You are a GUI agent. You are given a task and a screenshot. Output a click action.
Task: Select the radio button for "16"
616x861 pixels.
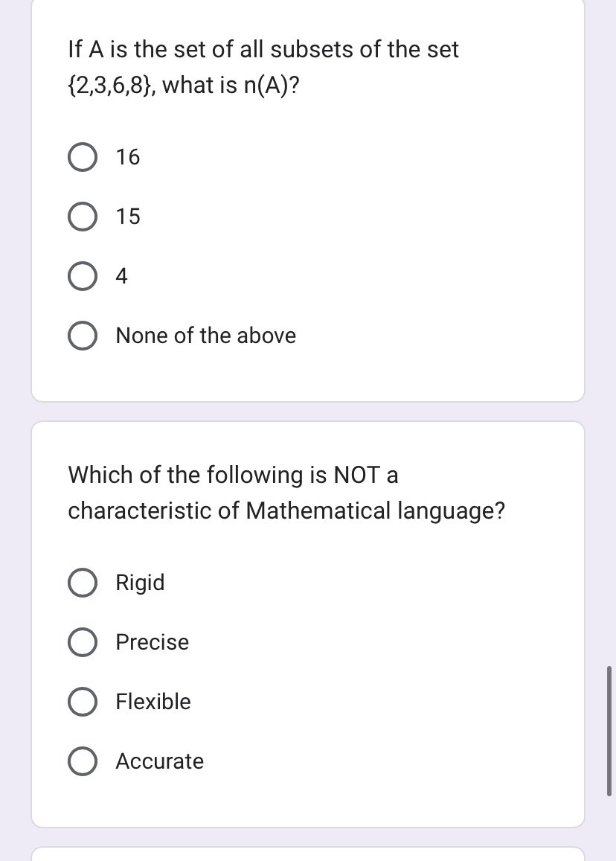coord(82,156)
